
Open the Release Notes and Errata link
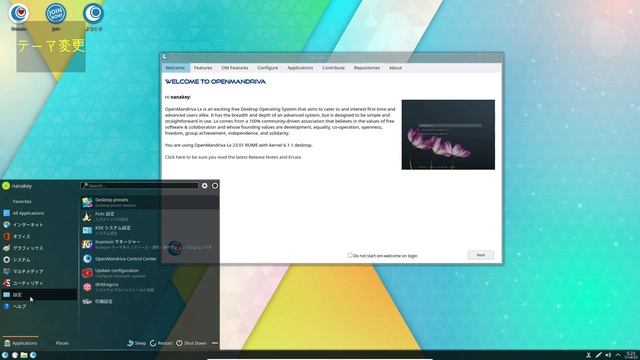(x=233, y=157)
